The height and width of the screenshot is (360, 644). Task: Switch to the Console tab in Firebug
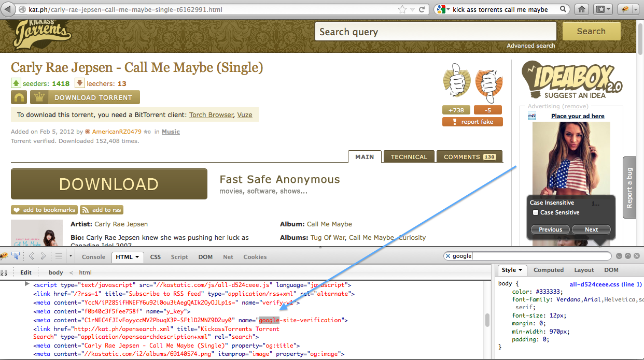click(93, 257)
